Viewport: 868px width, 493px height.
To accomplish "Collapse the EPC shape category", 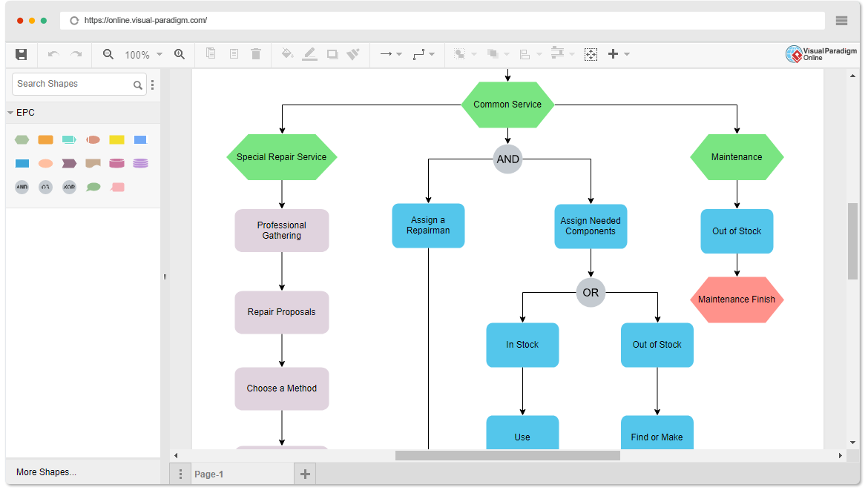I will click(10, 113).
